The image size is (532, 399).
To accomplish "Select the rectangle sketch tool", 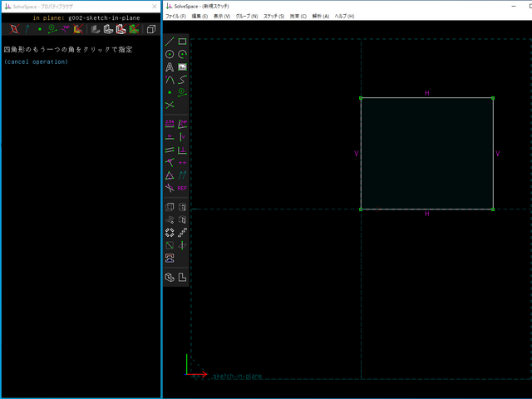I will pyautogui.click(x=182, y=42).
